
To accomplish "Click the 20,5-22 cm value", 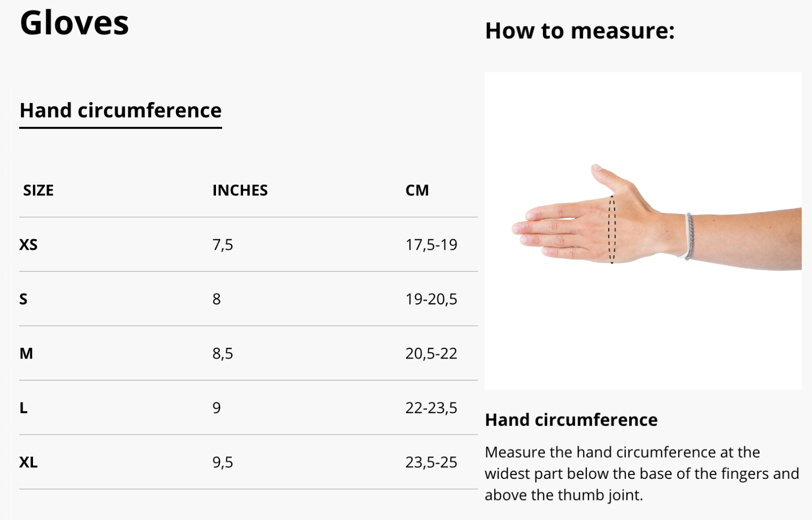I will coord(431,354).
